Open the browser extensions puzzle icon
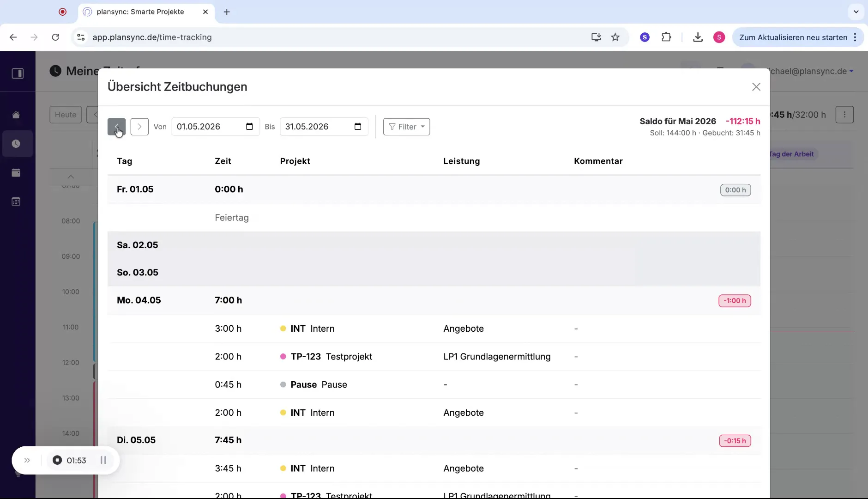Screen dimensions: 868x499 pyautogui.click(x=666, y=37)
